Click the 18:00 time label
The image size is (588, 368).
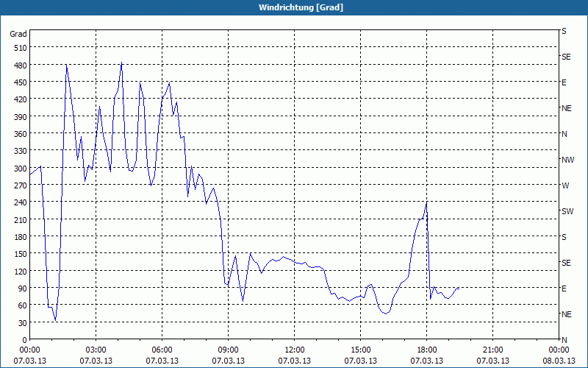point(427,350)
